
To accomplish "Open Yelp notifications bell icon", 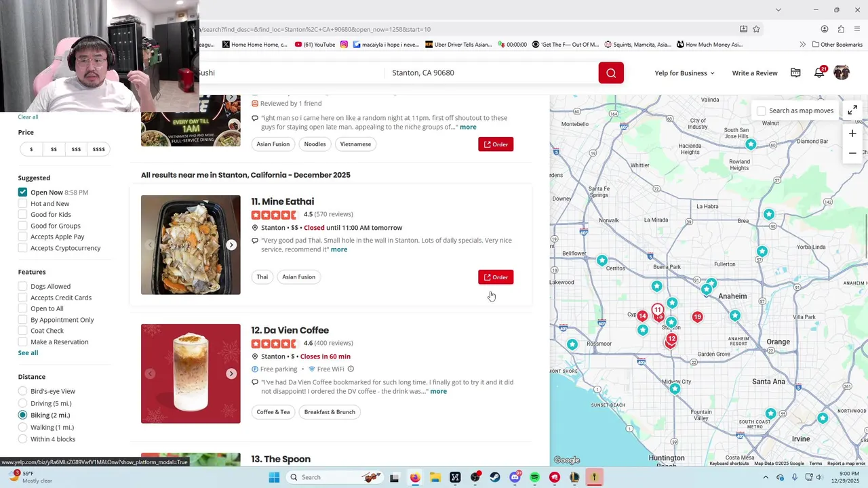I will pyautogui.click(x=819, y=73).
